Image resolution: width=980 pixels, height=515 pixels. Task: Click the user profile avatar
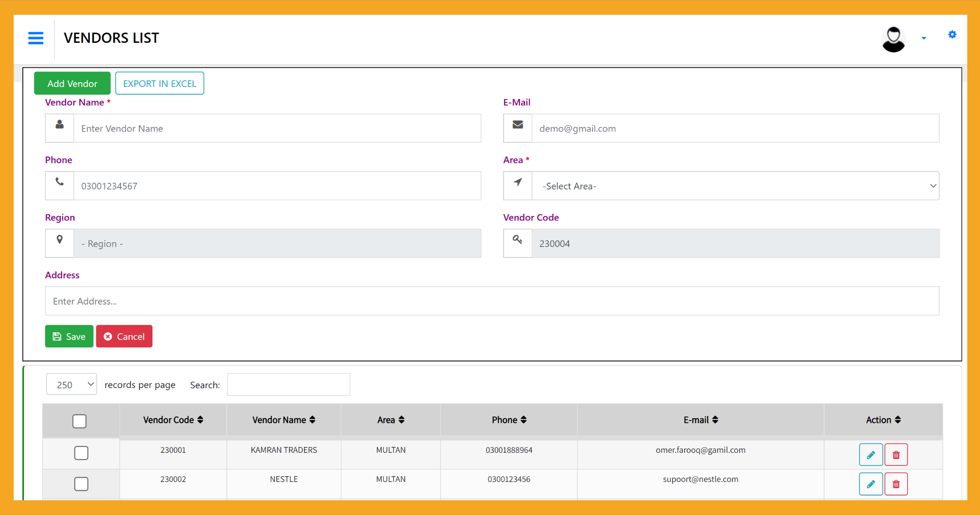click(893, 39)
